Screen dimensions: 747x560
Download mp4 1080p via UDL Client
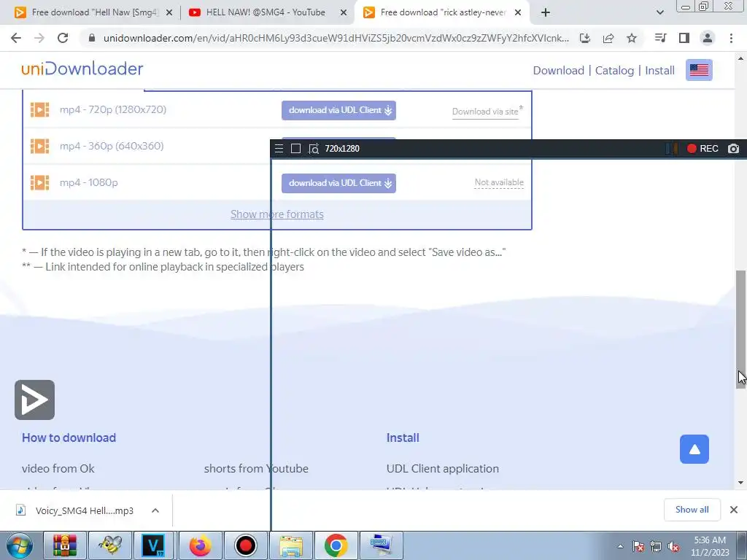(338, 183)
